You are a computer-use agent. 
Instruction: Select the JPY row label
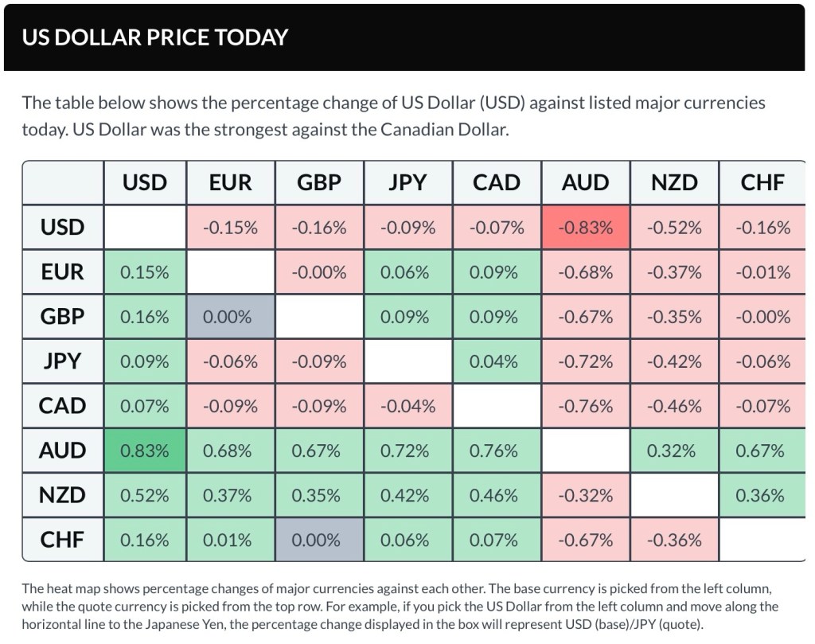pos(63,361)
